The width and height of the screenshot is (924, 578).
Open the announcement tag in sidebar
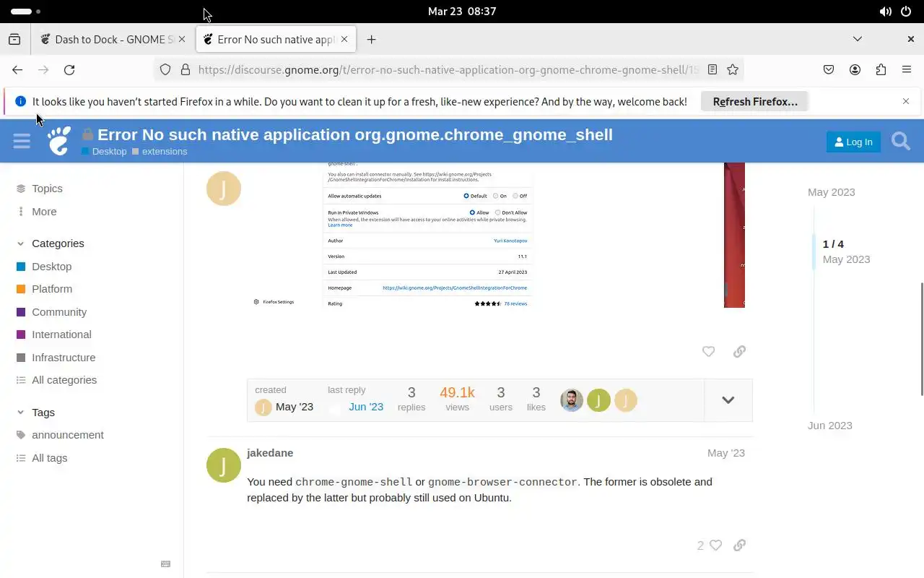tap(60, 435)
